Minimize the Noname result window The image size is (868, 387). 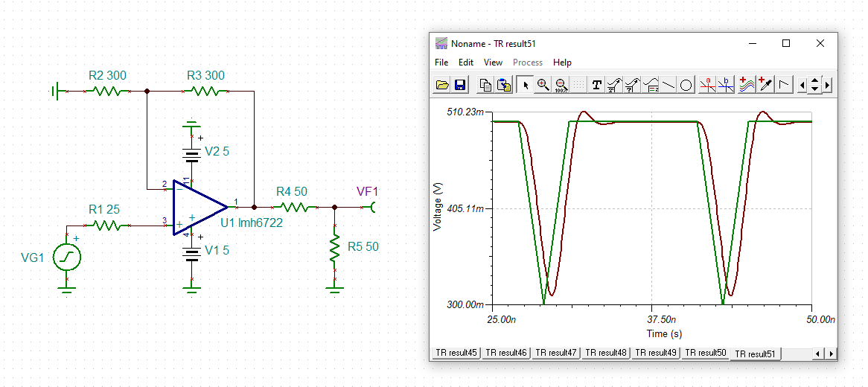tap(752, 43)
